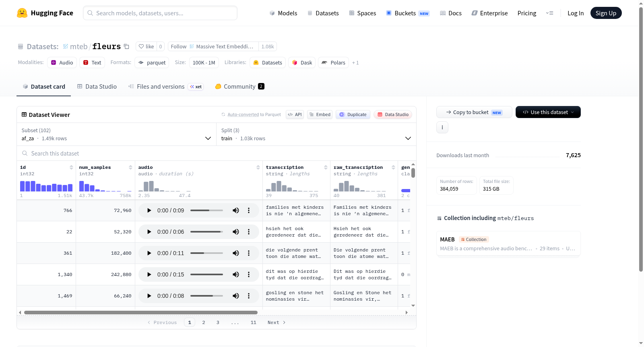Expand the Subset af_za dropdown
Screen dimensions: 644x347
[x=117, y=134]
